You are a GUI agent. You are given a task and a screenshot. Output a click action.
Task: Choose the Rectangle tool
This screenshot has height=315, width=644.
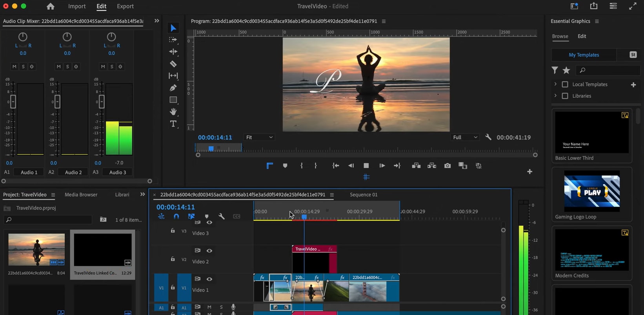(x=173, y=100)
